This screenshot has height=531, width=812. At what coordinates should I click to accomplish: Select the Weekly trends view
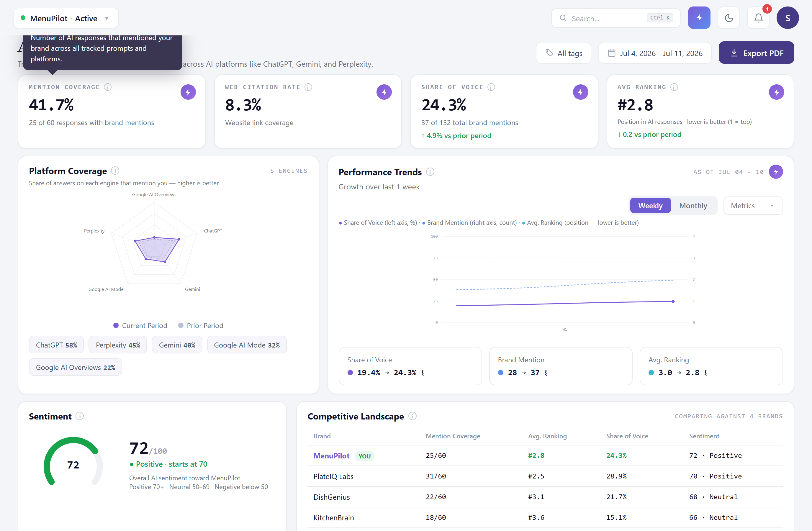650,205
